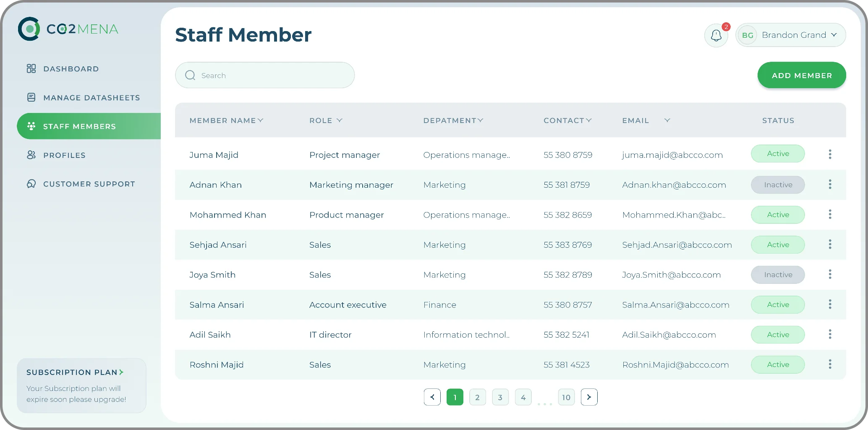Open the three-dot menu for Juma Majid
The width and height of the screenshot is (868, 430).
[x=830, y=154]
